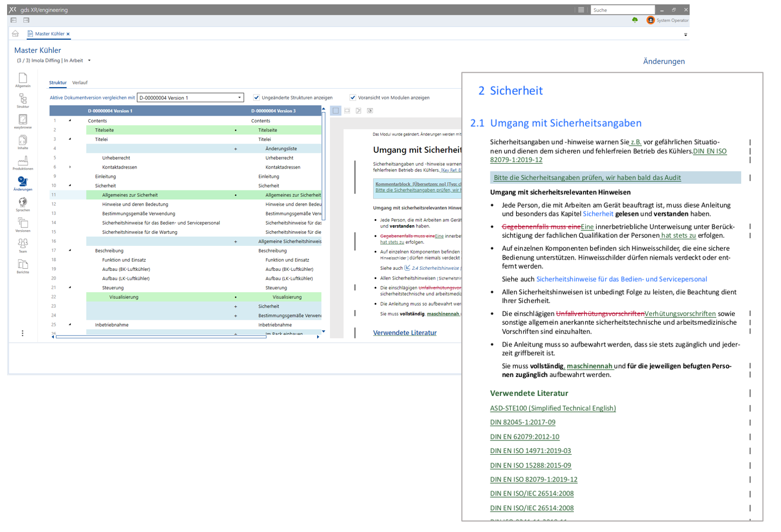Image resolution: width=781 pixels, height=532 pixels.
Task: Switch to the Verlauf tab
Action: click(x=80, y=83)
